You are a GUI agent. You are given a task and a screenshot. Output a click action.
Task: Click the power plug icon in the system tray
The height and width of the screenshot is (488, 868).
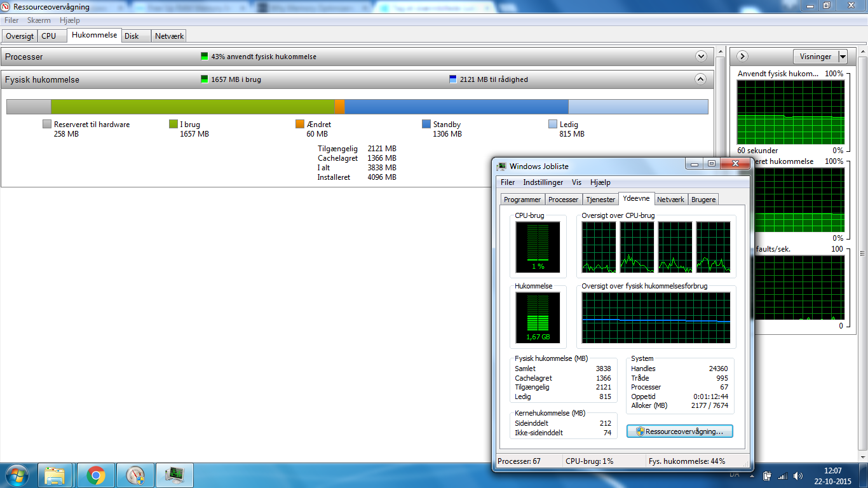[766, 475]
